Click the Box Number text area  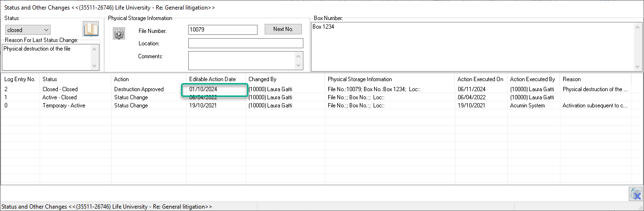tap(472, 47)
